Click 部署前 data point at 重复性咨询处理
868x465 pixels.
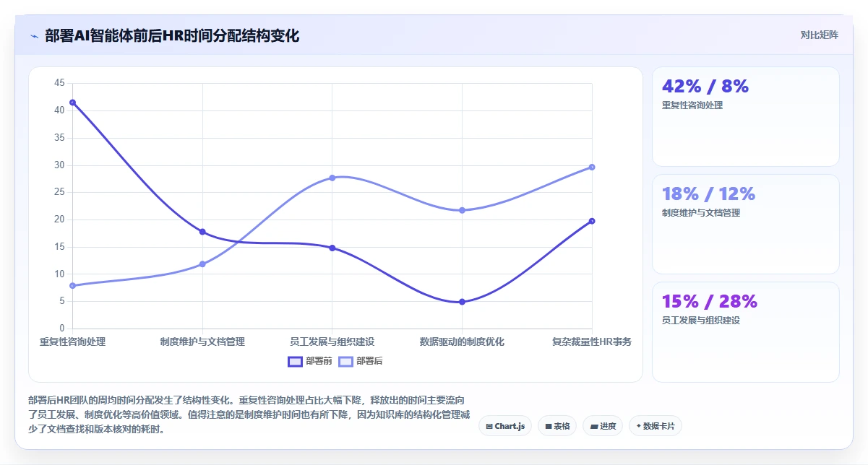click(x=72, y=103)
